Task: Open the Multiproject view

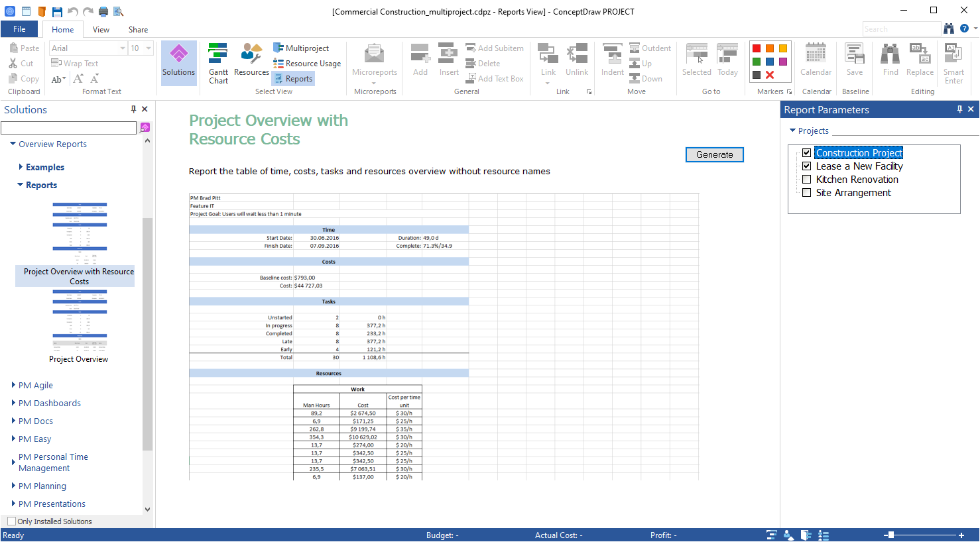Action: [x=301, y=48]
